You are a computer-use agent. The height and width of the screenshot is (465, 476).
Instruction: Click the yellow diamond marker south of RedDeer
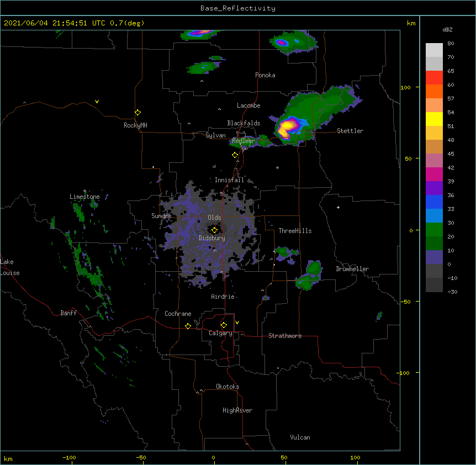click(235, 155)
